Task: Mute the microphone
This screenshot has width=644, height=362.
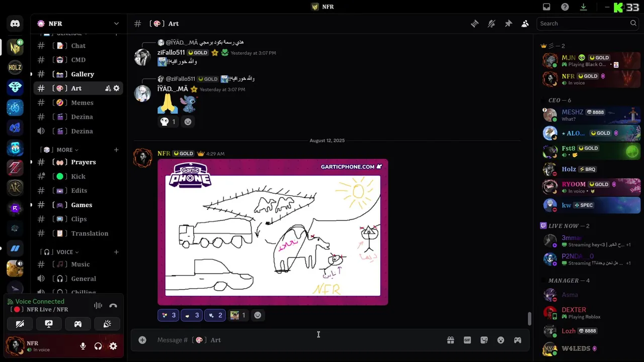Action: [x=83, y=346]
